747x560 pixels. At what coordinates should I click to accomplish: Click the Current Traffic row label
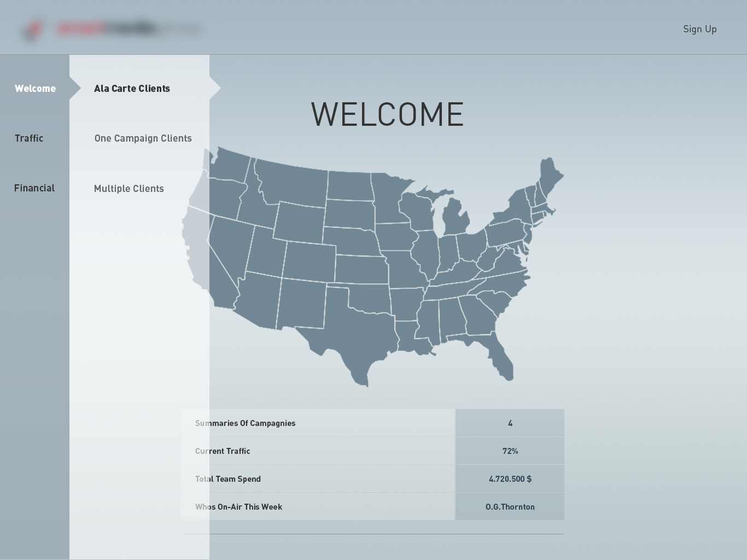(x=223, y=451)
